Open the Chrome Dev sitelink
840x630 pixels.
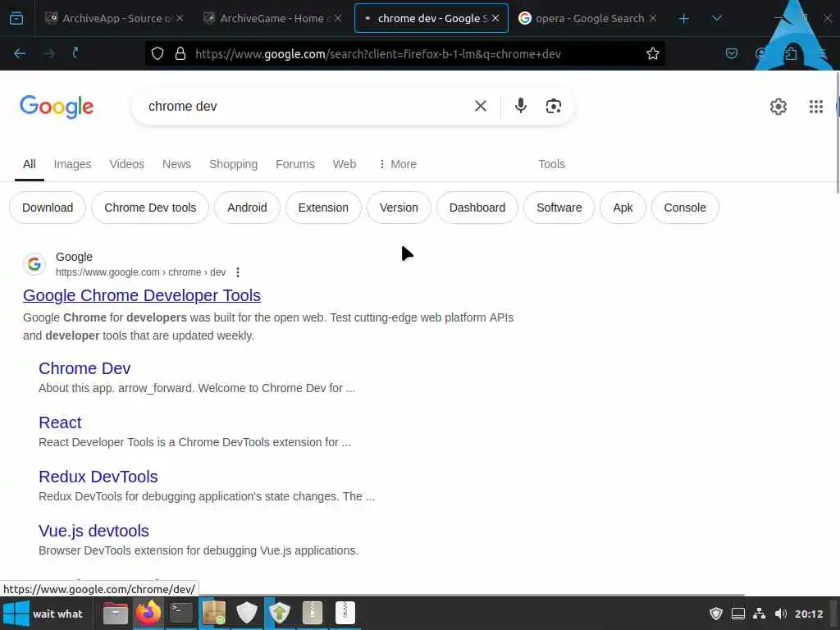pos(84,368)
